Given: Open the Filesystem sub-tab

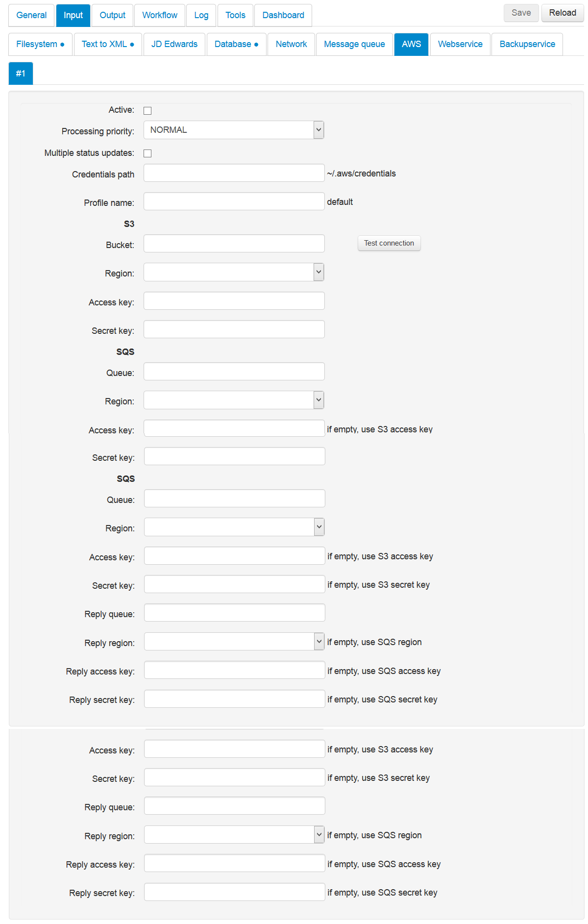Looking at the screenshot, I should click(x=40, y=44).
